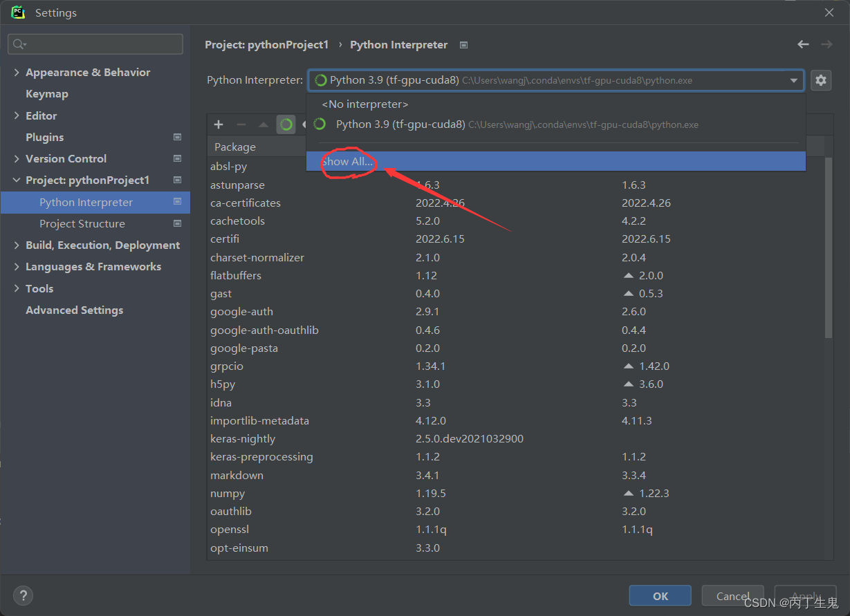
Task: Click the project-level icon beside Project Structure
Action: point(177,223)
